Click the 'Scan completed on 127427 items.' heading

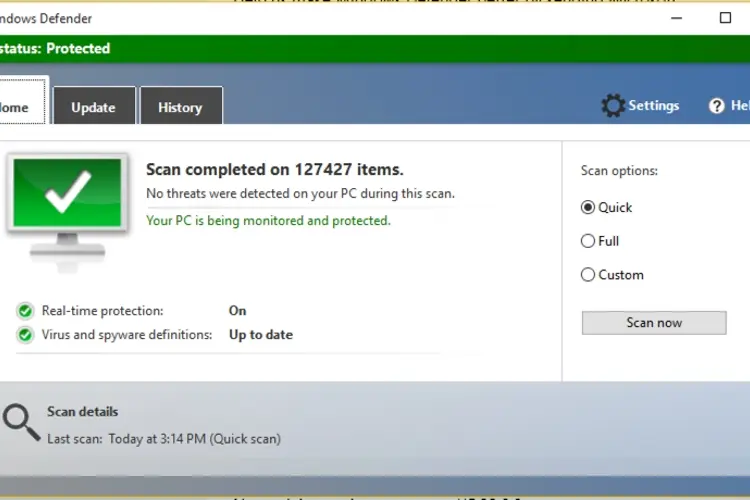[275, 169]
